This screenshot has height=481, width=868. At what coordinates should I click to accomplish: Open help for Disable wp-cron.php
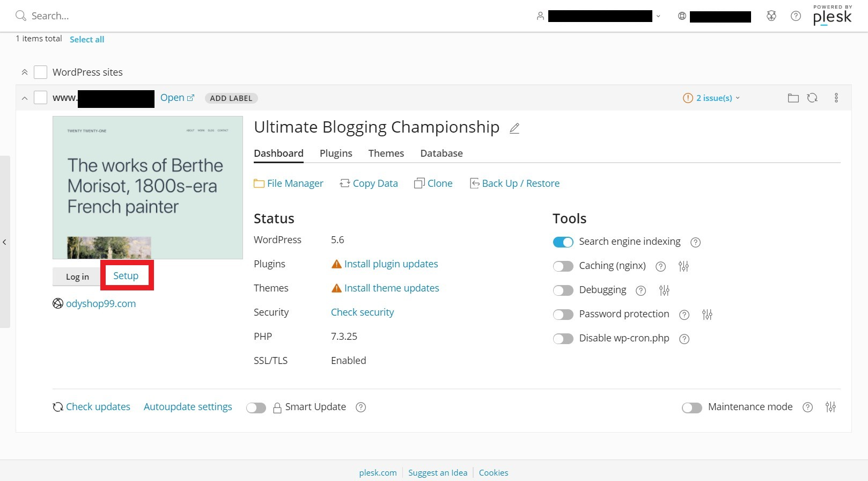point(684,339)
